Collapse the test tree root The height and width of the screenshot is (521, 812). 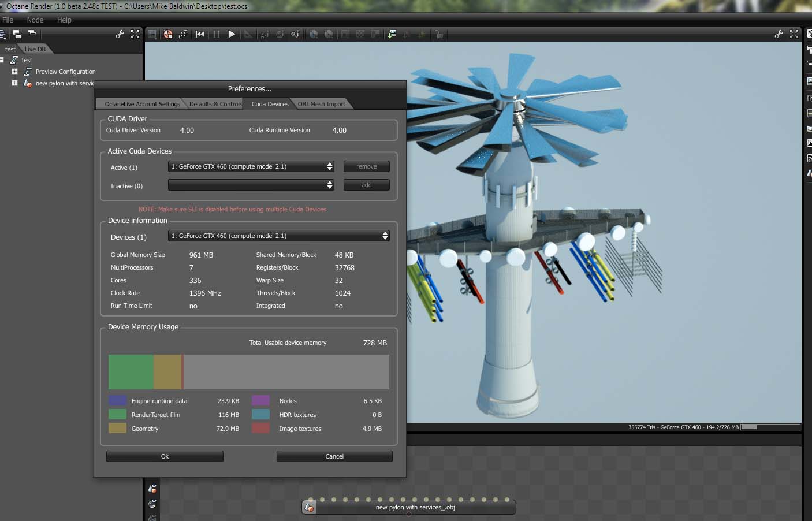(x=2, y=59)
